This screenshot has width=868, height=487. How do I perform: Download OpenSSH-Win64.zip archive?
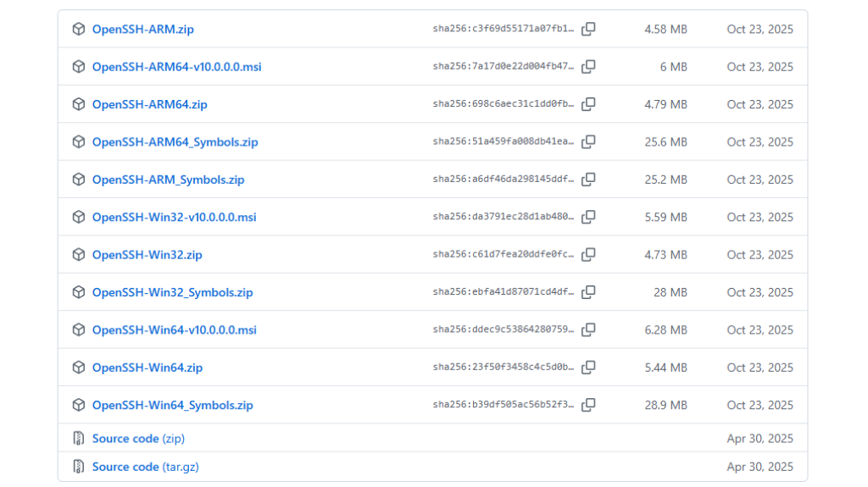coord(147,368)
